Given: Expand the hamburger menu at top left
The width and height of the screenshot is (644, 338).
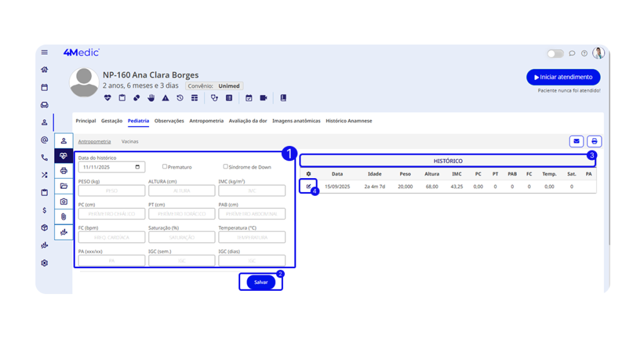Looking at the screenshot, I should point(45,52).
